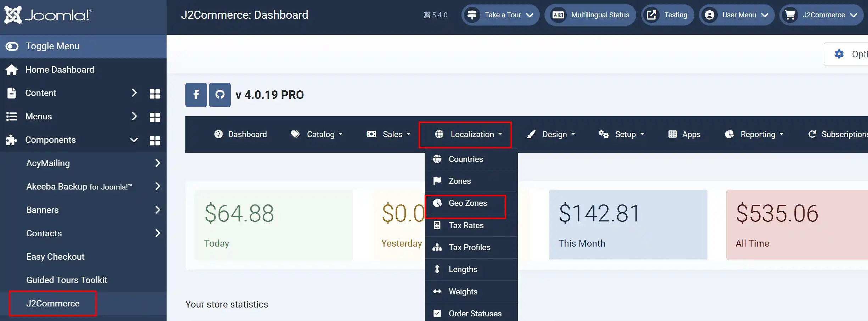868x321 pixels.
Task: Open the Take a Tour dropdown
Action: [500, 15]
